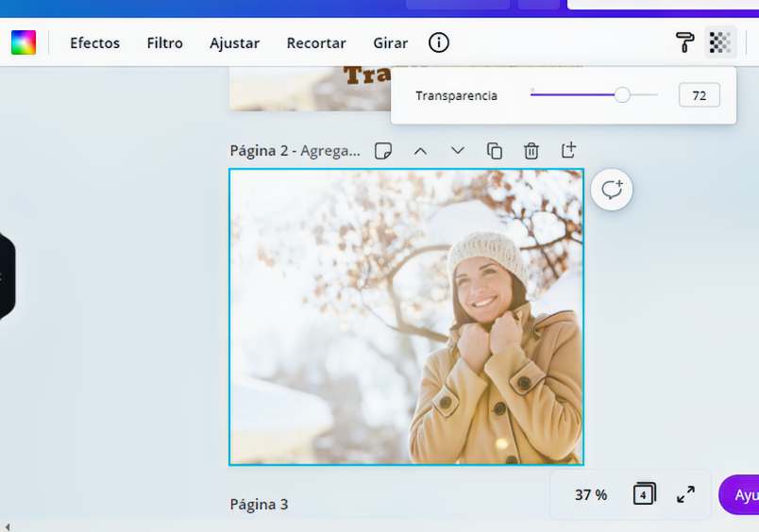Open page notes for Página 2
Image resolution: width=759 pixels, height=532 pixels.
click(383, 151)
